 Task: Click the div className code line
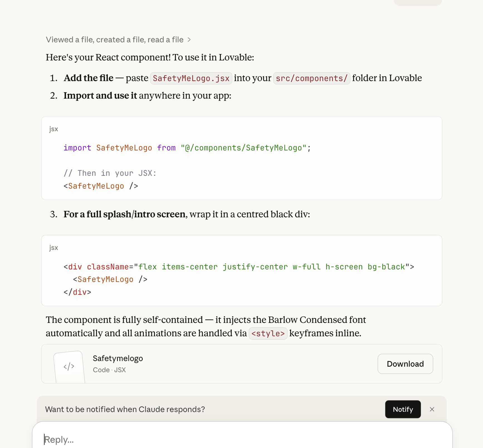click(238, 267)
